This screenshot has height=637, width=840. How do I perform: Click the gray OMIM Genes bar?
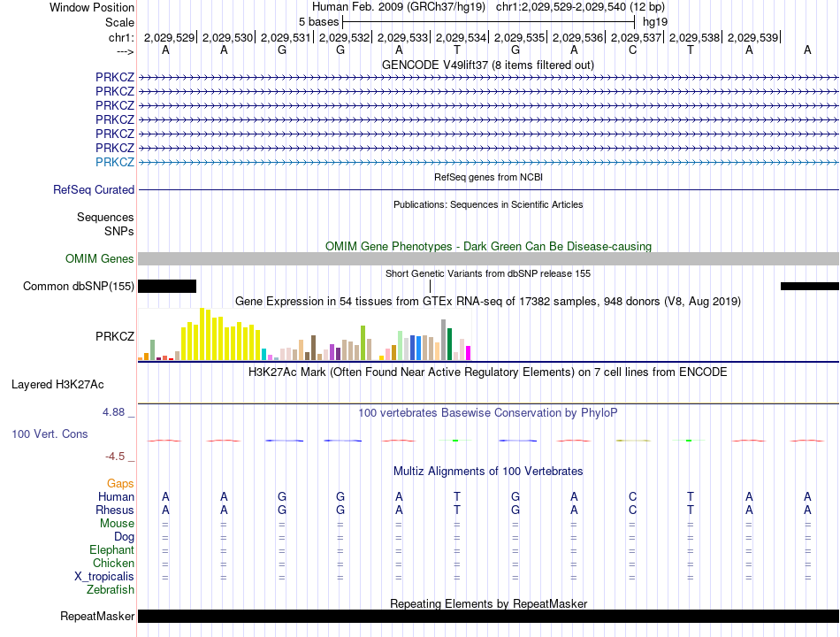click(488, 259)
